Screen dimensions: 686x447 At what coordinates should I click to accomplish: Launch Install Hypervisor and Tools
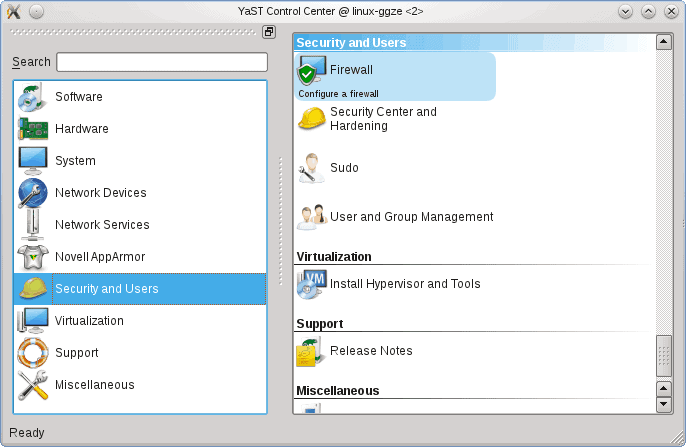404,284
